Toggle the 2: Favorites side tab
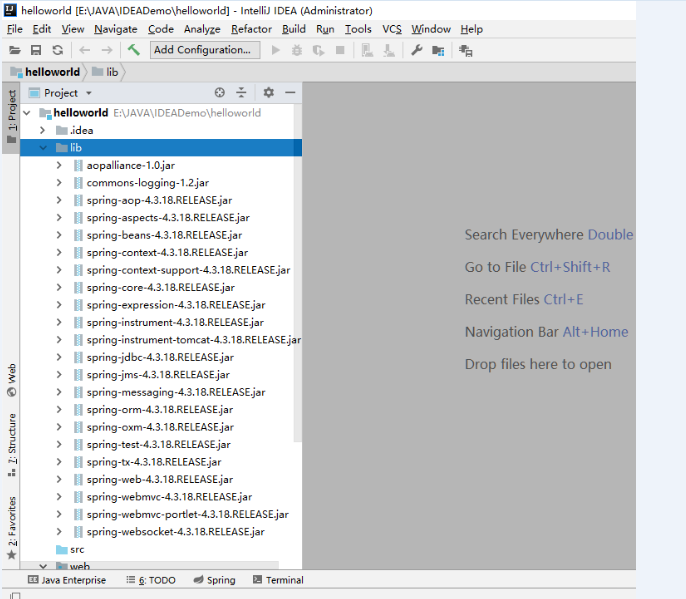Viewport: 686px width, 599px height. pos(12,528)
